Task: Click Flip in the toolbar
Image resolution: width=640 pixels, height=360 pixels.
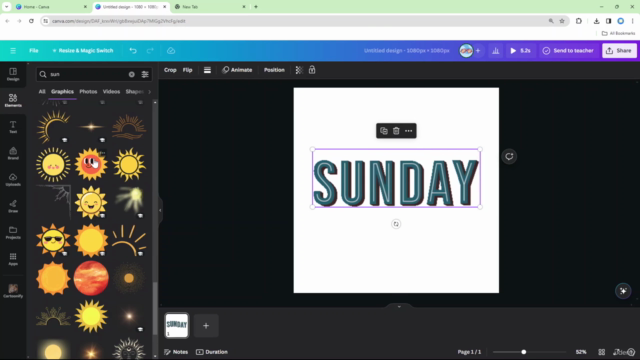Action: tap(187, 70)
